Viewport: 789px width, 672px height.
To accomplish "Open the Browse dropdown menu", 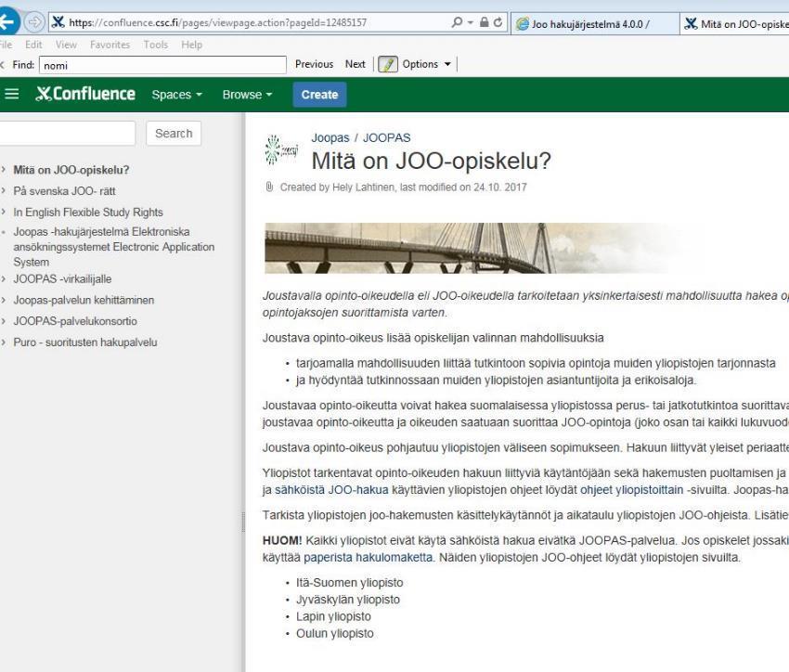I will tap(247, 95).
